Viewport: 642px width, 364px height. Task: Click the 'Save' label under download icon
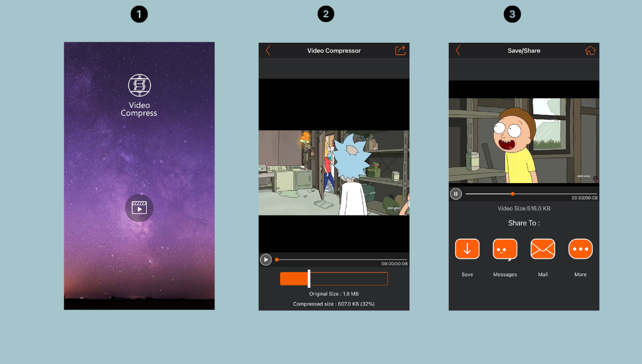(467, 274)
